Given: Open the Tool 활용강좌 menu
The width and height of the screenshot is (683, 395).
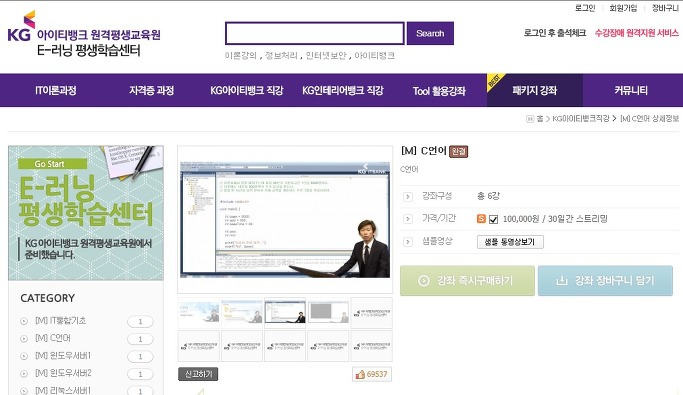Looking at the screenshot, I should (439, 91).
